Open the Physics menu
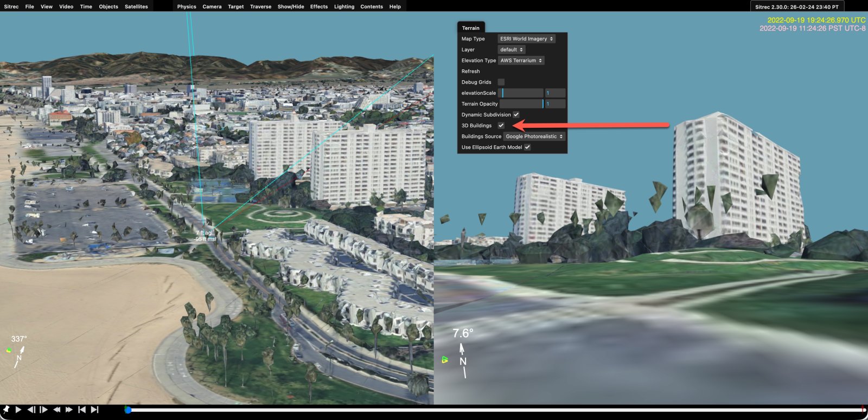 (187, 7)
